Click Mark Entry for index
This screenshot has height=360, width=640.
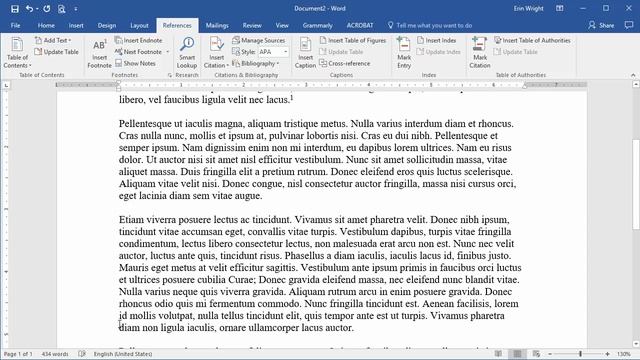[404, 53]
